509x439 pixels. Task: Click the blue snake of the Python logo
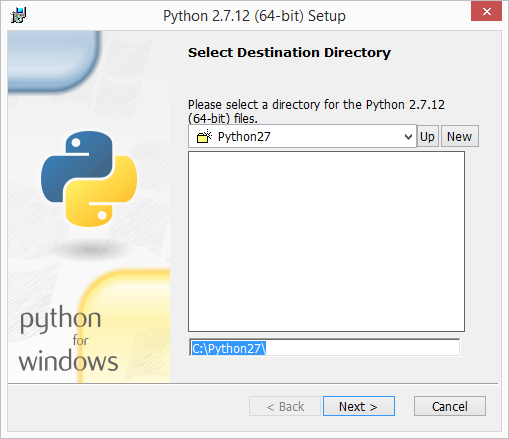[x=77, y=166]
